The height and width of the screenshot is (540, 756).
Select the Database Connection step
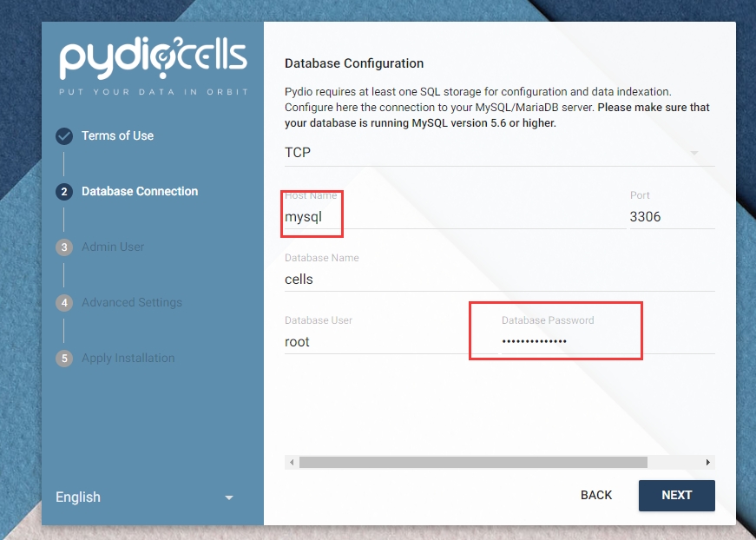point(139,192)
